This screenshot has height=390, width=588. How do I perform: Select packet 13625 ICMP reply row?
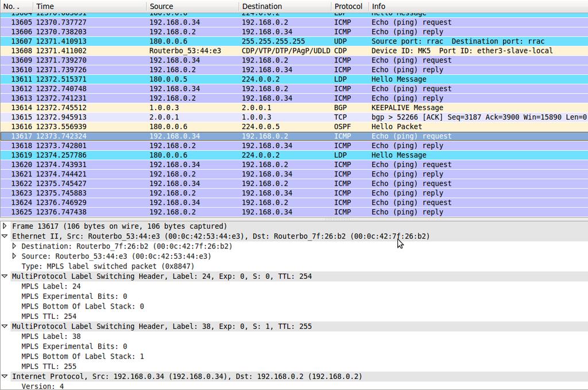[x=294, y=212]
